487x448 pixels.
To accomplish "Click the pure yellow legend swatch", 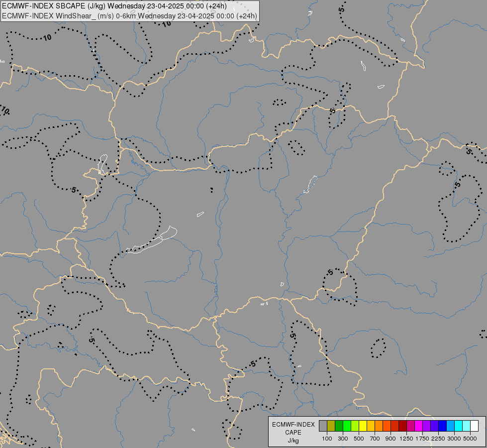I will click(x=363, y=426).
